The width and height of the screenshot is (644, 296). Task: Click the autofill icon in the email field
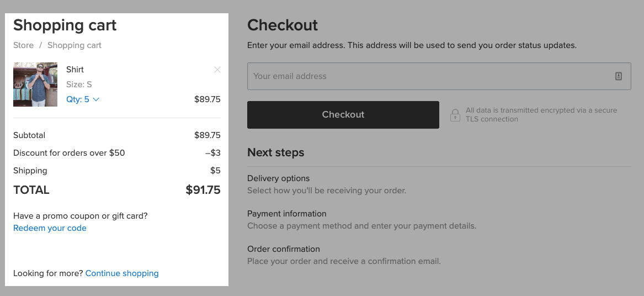click(x=618, y=76)
